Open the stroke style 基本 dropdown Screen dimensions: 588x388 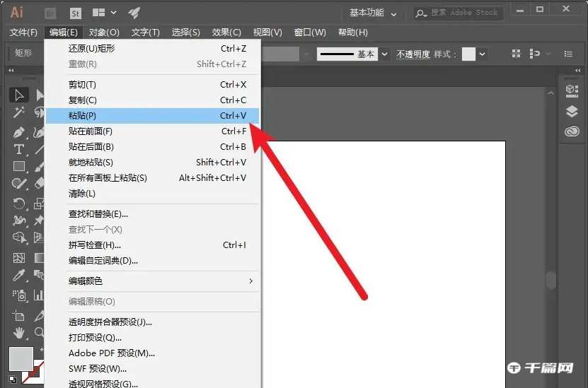coord(384,54)
